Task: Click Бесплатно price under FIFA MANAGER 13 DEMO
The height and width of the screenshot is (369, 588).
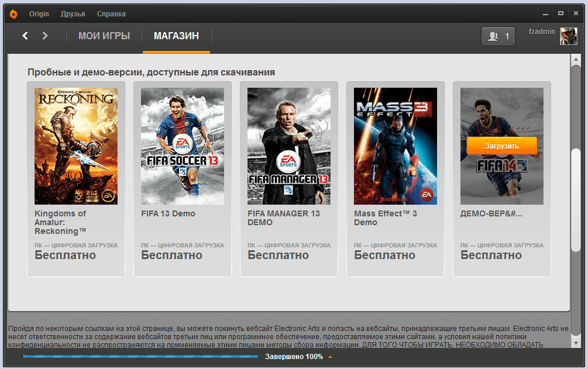Action: coord(278,256)
